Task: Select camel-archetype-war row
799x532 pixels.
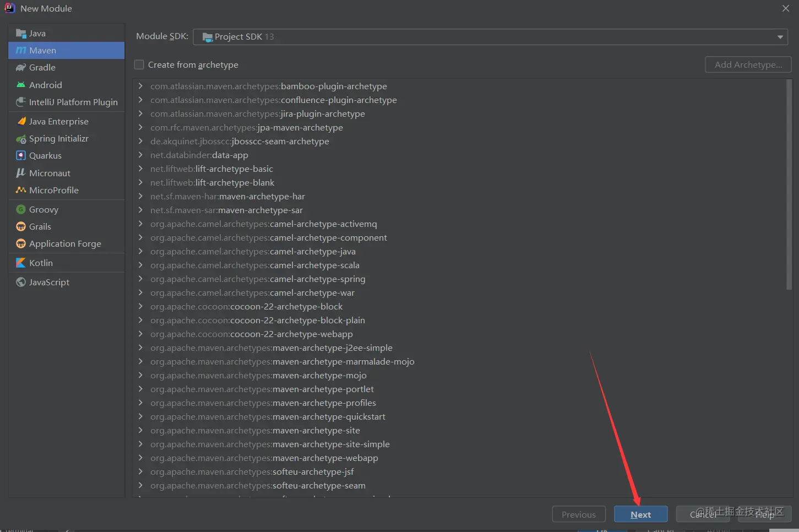Action: pyautogui.click(x=460, y=292)
